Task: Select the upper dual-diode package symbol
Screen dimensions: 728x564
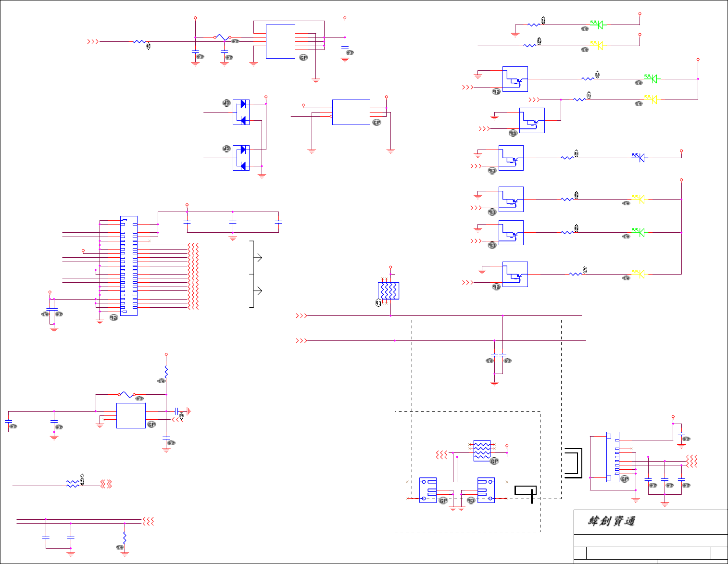Action: tap(241, 112)
